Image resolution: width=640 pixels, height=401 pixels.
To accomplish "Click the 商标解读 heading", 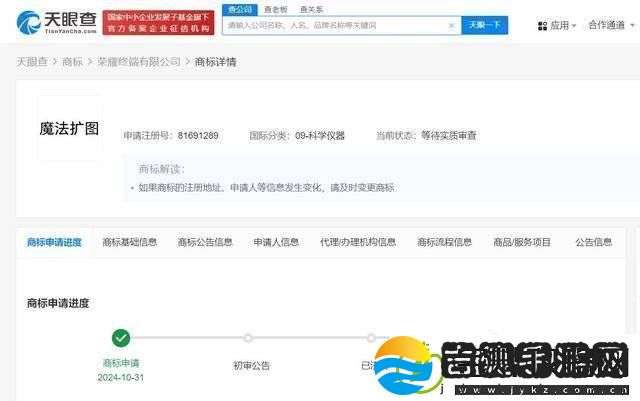I will click(161, 169).
